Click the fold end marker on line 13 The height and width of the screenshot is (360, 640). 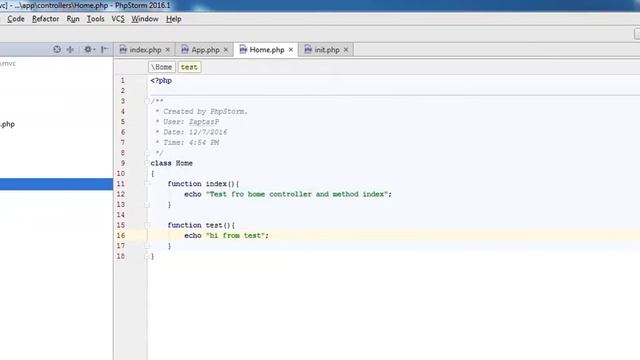click(x=147, y=204)
